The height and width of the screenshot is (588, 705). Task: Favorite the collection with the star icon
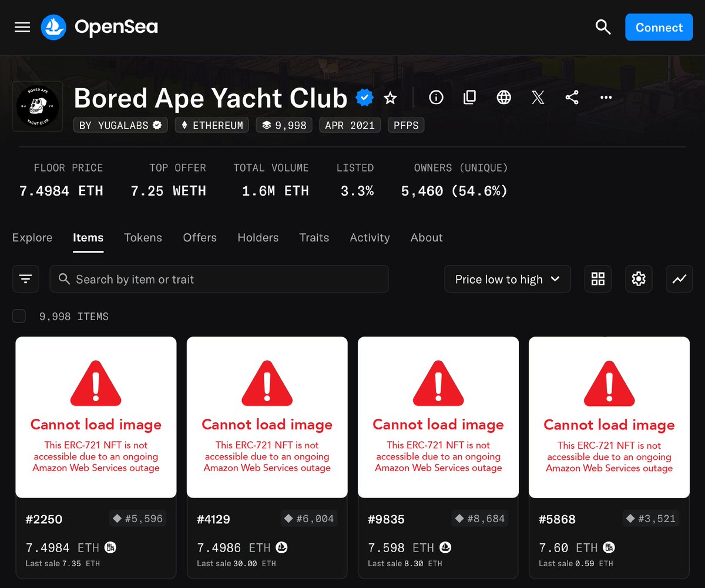pyautogui.click(x=390, y=98)
